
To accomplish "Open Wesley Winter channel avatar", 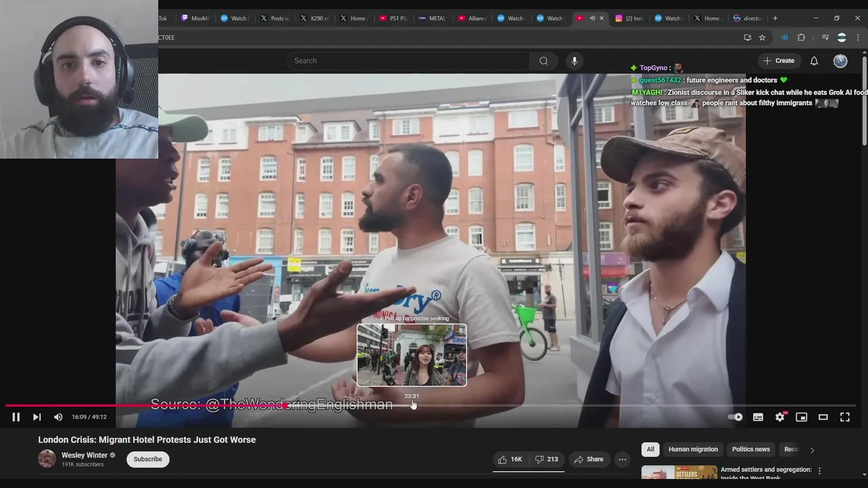I will 47,459.
